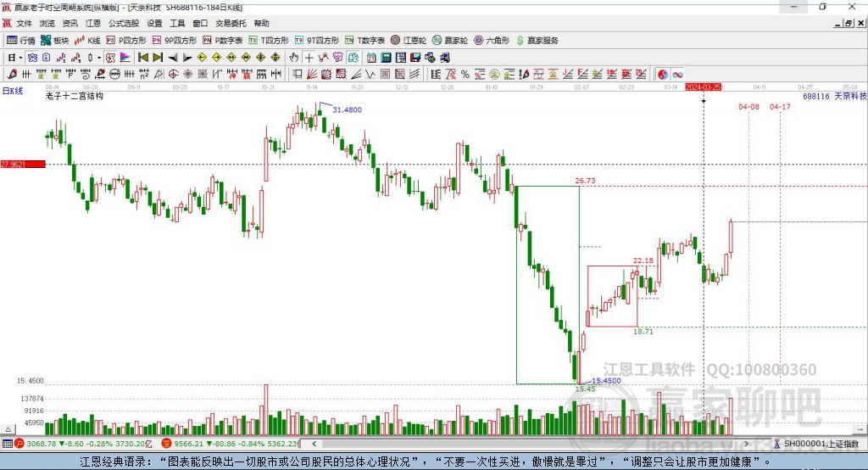Click the red floppy save icon
Viewport: 868px width, 470px height.
click(415, 57)
